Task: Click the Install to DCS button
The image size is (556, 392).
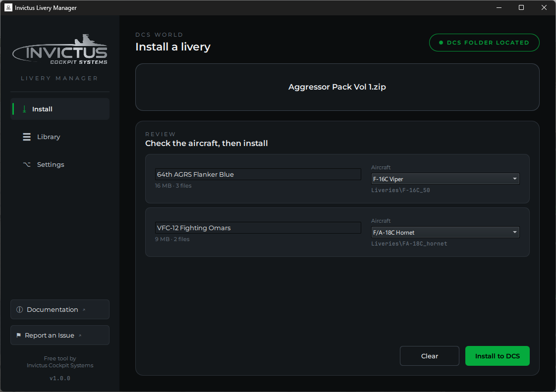Action: coord(497,356)
